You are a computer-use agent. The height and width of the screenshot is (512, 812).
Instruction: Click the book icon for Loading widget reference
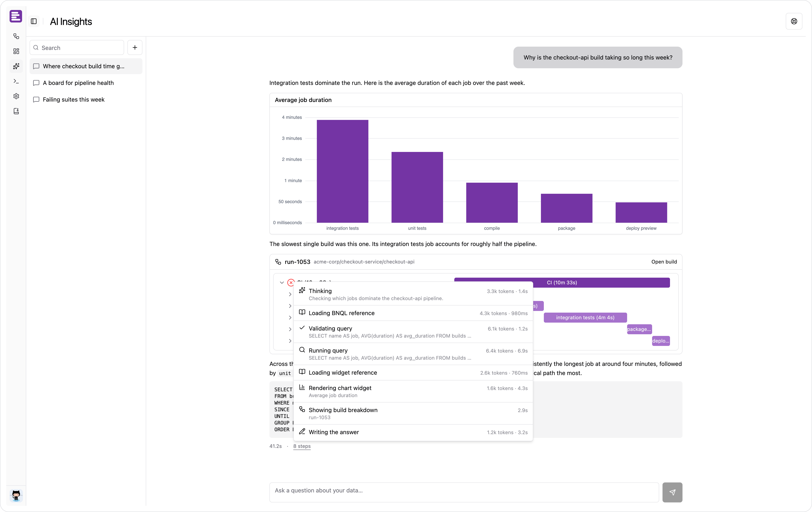click(x=302, y=372)
